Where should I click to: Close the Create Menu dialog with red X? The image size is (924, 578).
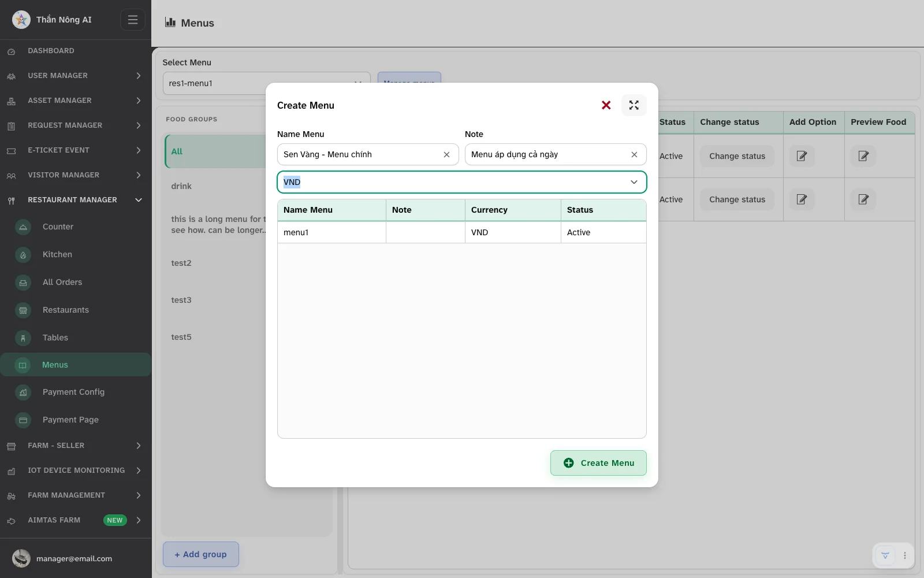point(606,105)
